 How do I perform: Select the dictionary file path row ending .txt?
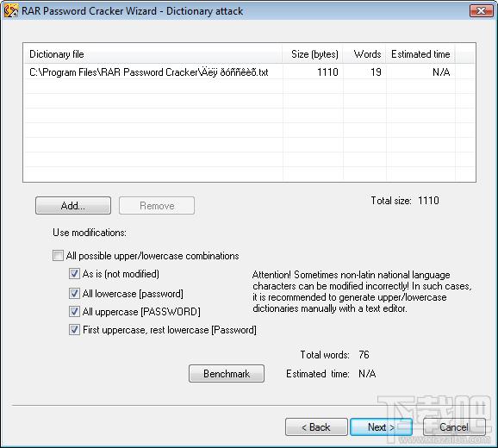tap(149, 72)
